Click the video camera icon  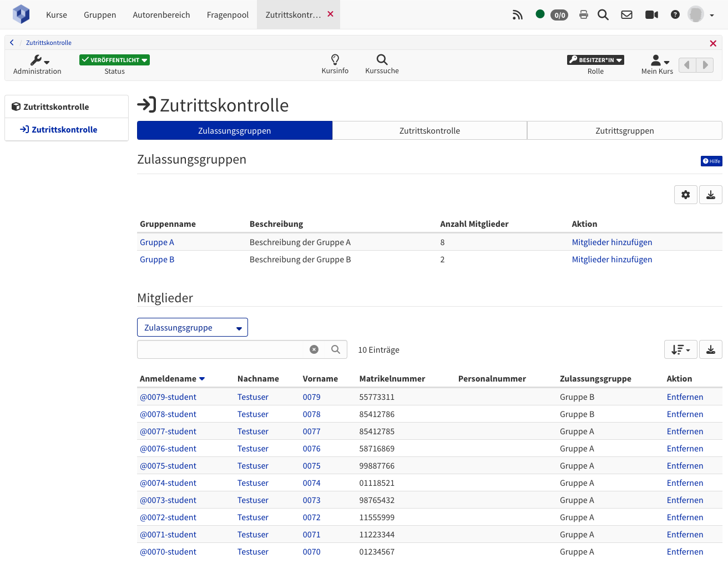(x=651, y=15)
